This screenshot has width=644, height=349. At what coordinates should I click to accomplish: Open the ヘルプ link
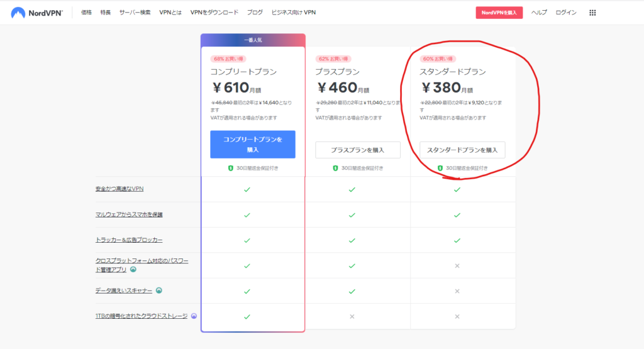coord(539,13)
